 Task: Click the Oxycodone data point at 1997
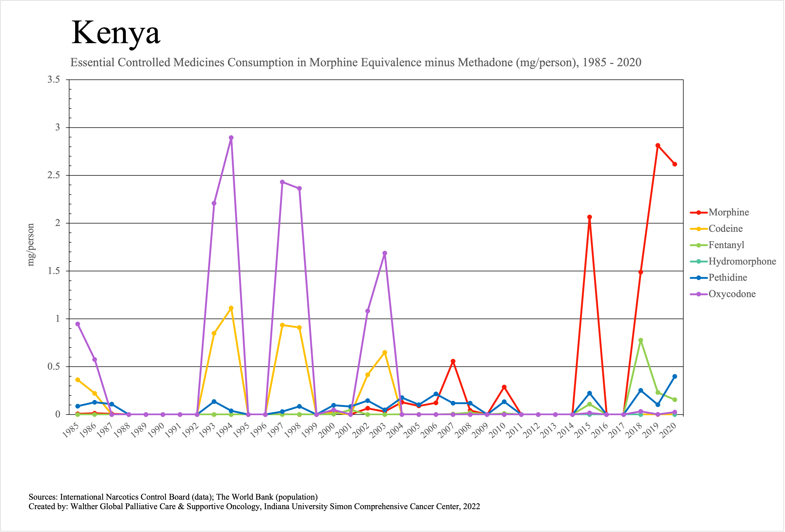[x=282, y=182]
